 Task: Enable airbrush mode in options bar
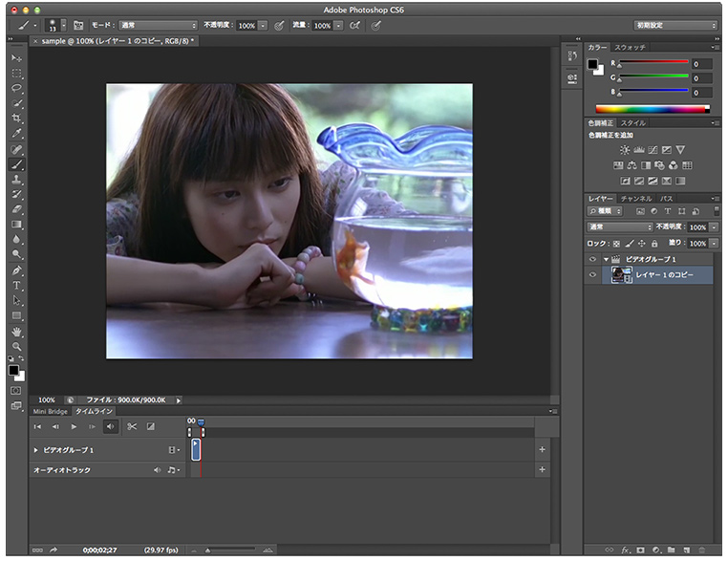[354, 26]
